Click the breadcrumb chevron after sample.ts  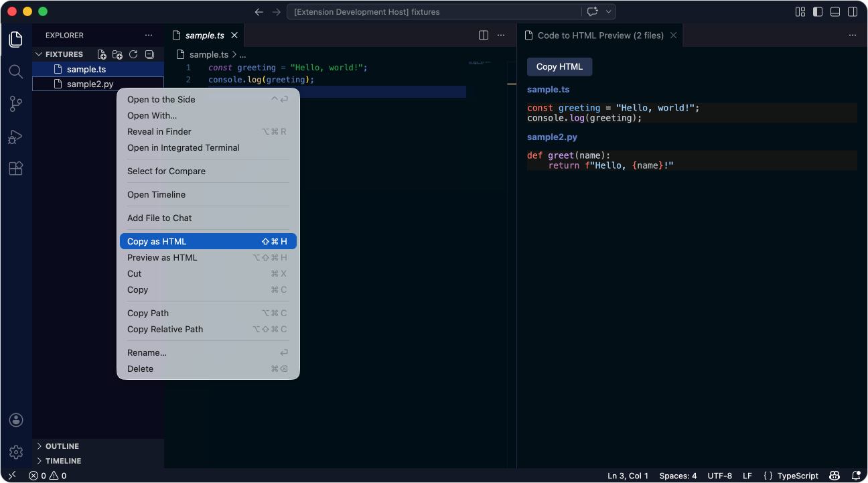pos(234,55)
